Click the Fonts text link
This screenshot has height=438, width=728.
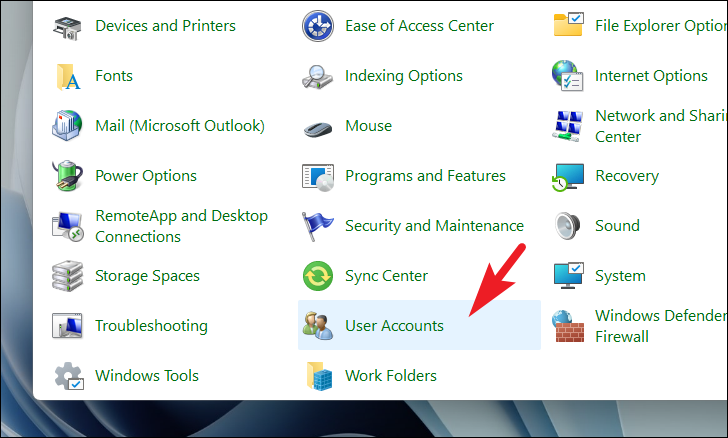click(x=114, y=76)
